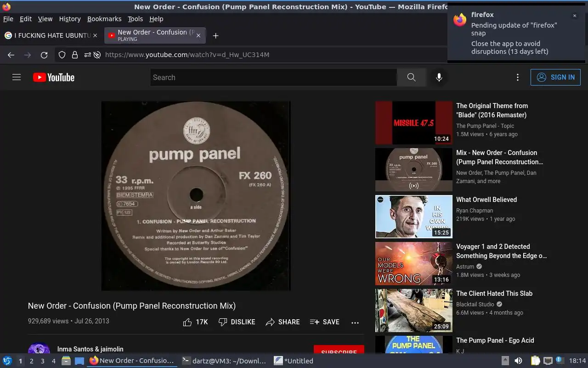The width and height of the screenshot is (588, 368).
Task: Share the video
Action: click(283, 322)
